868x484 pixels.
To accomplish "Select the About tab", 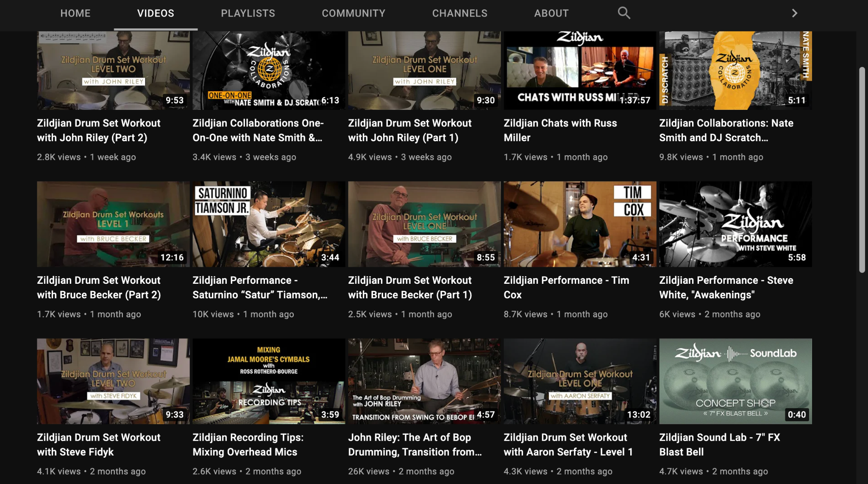I will [551, 13].
